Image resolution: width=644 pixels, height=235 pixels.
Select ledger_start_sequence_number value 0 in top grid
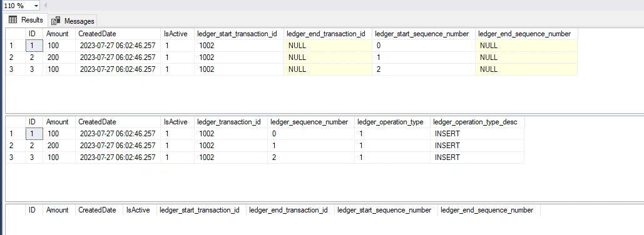point(424,46)
